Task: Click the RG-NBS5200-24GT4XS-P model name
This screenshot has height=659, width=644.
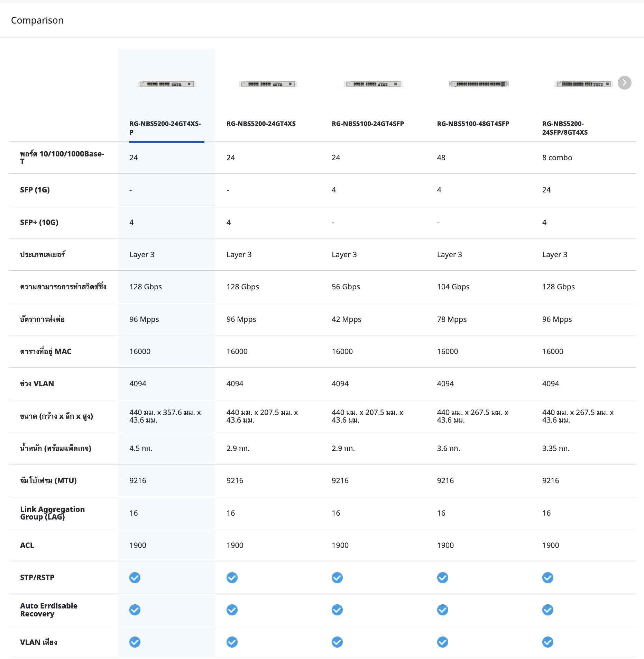Action: 165,128
